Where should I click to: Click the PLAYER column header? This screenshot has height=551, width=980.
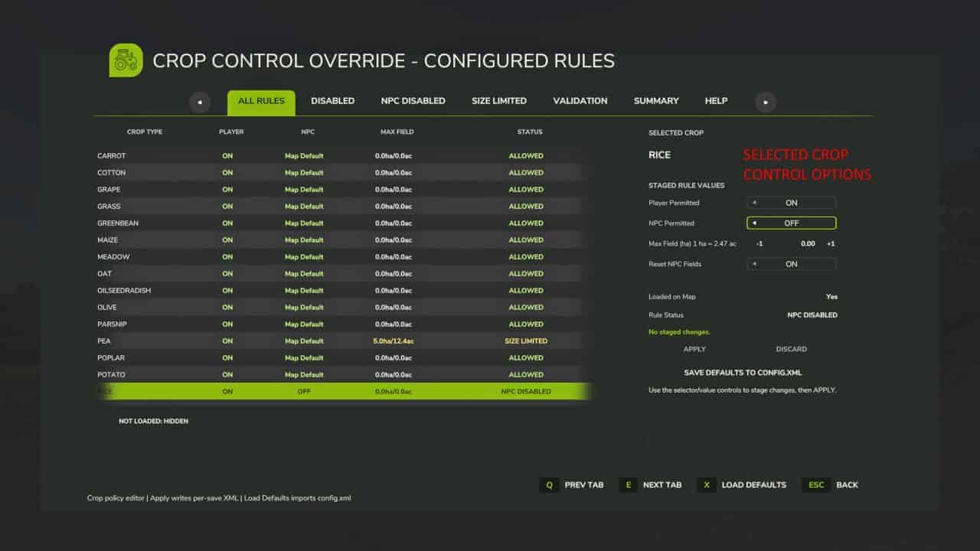231,132
